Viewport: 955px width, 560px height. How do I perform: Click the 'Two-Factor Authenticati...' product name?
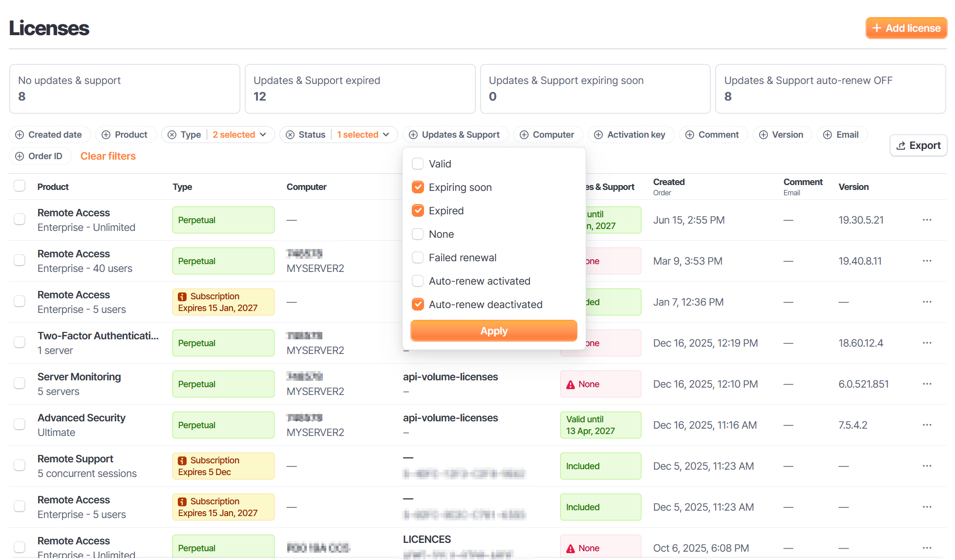click(x=98, y=335)
